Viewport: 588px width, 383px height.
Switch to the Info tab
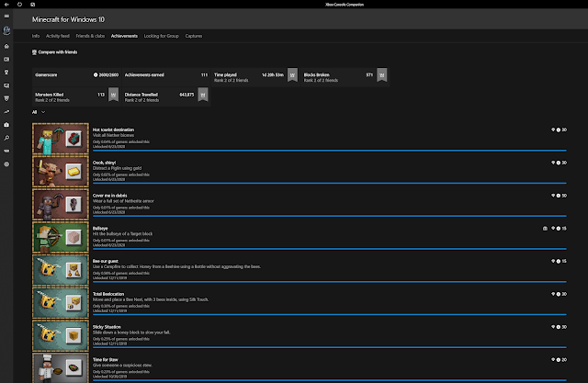[36, 36]
